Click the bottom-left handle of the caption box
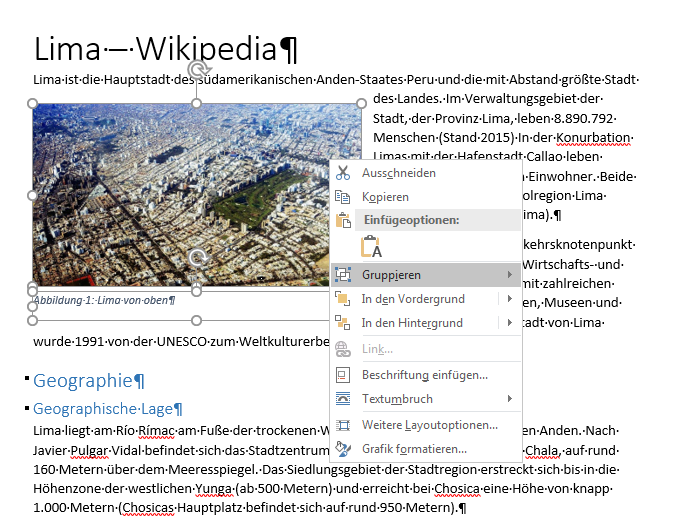The height and width of the screenshot is (522, 673). click(x=33, y=320)
